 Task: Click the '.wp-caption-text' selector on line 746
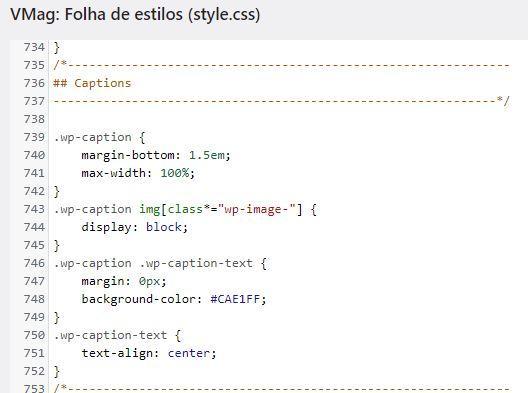point(196,264)
